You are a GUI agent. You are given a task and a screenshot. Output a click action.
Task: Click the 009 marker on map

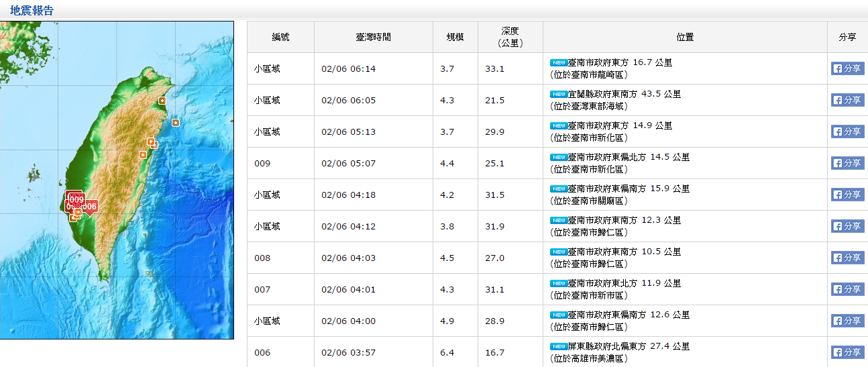tap(76, 199)
